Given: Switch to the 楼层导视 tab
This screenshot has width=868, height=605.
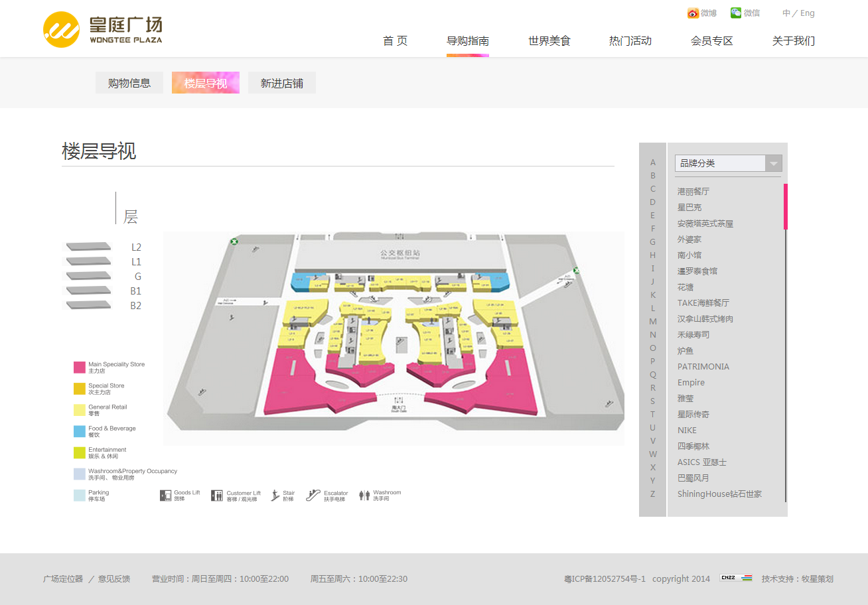Looking at the screenshot, I should pyautogui.click(x=205, y=82).
